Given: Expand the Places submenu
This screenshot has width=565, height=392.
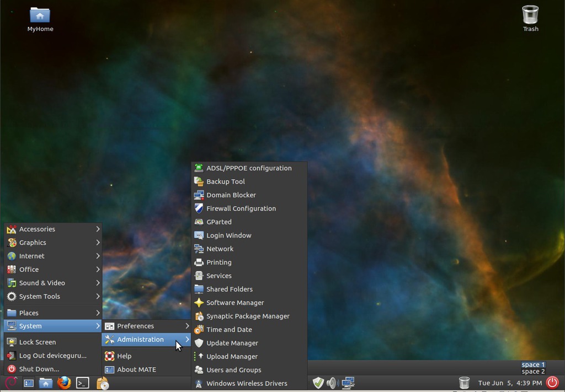Looking at the screenshot, I should coord(53,313).
